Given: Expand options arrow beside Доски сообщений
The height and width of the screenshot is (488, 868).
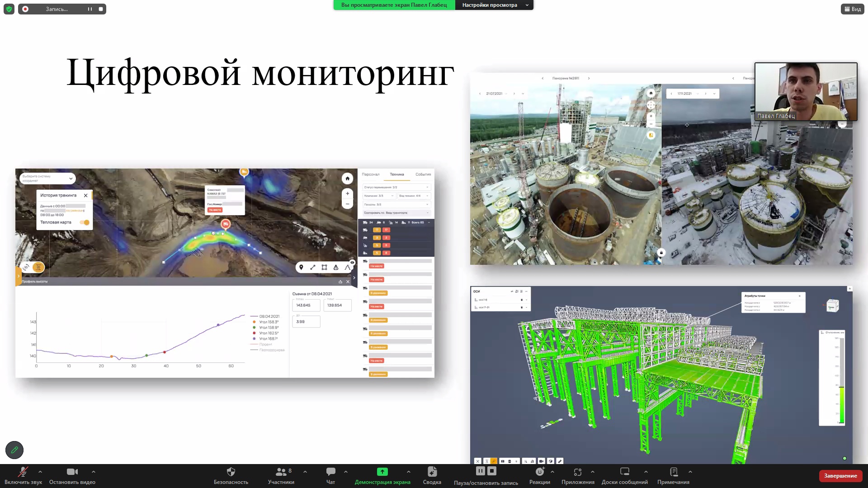Looking at the screenshot, I should (646, 472).
